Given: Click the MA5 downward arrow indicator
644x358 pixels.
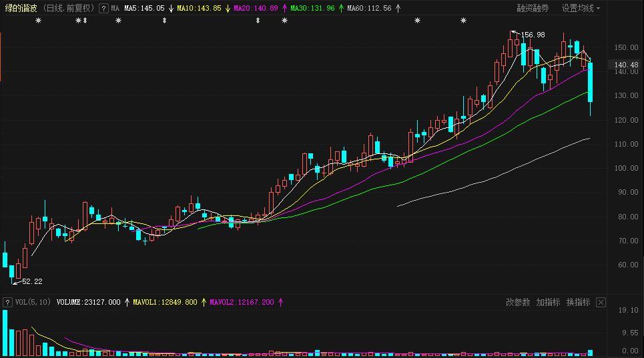Looking at the screenshot, I should click(x=171, y=9).
